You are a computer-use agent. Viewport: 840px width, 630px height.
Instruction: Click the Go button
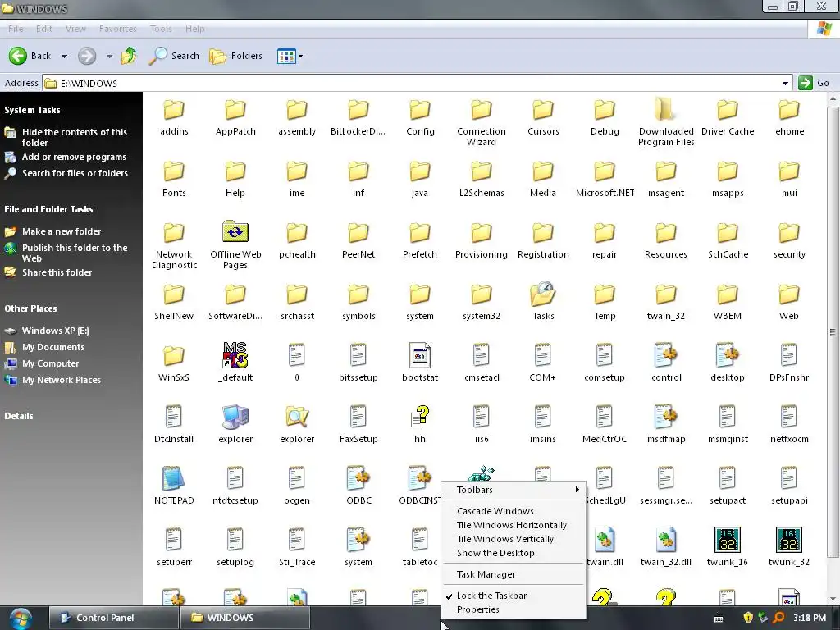click(x=814, y=83)
